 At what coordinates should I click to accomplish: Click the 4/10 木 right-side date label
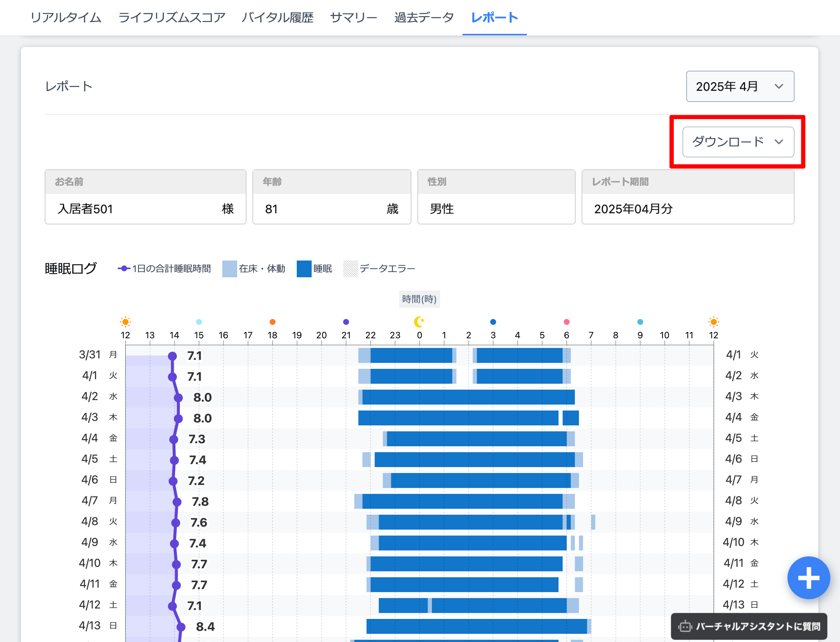(741, 542)
